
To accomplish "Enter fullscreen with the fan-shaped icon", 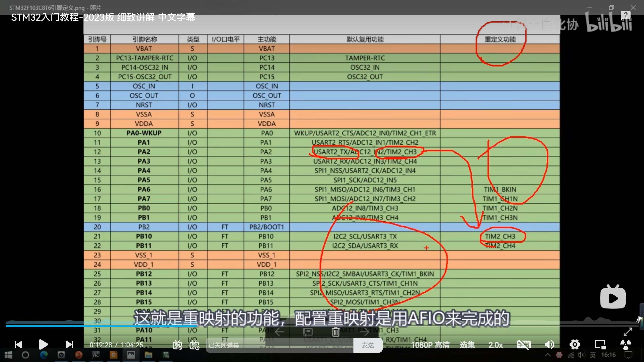I will click(x=626, y=344).
